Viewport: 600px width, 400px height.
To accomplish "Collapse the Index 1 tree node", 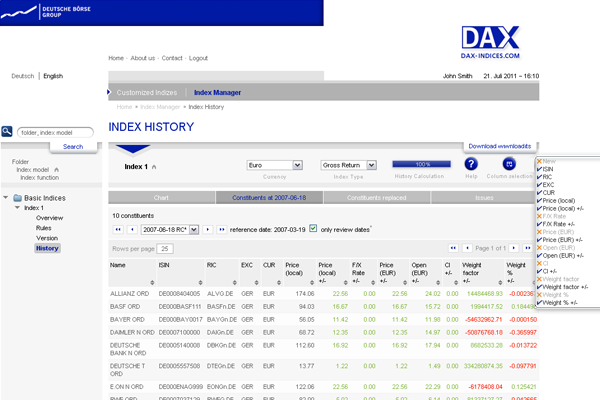I will [x=17, y=207].
